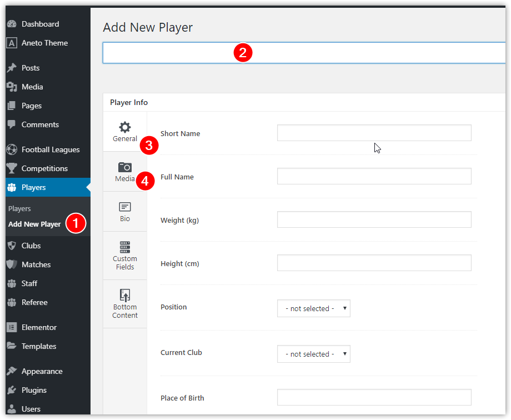Open Aneto Theme menu label

tap(44, 43)
